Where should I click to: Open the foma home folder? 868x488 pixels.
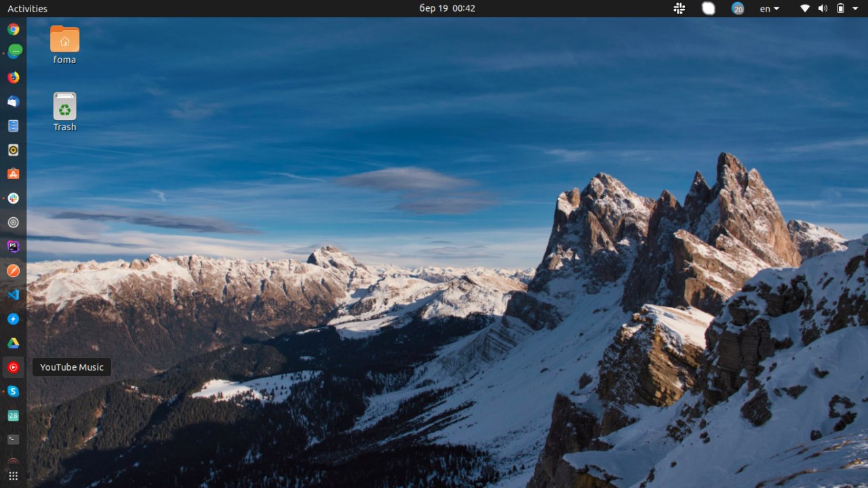(64, 45)
